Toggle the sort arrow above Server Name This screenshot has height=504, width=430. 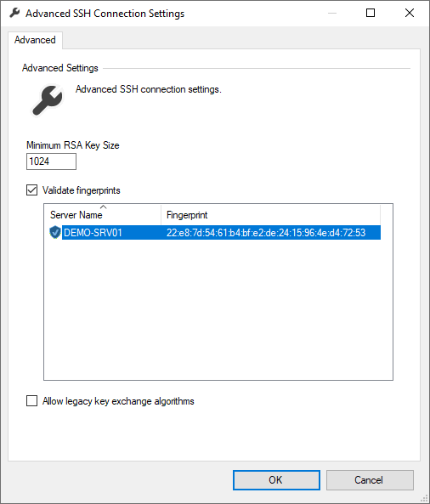[x=103, y=207]
